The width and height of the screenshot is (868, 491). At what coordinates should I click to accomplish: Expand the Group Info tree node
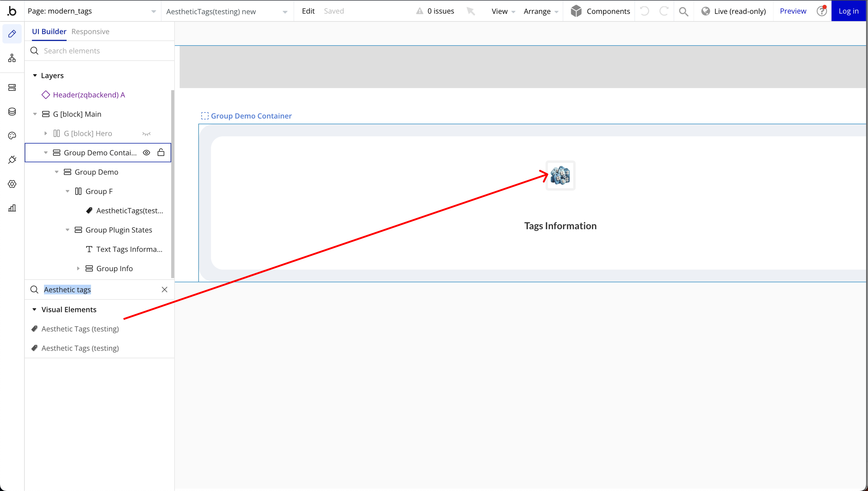pos(78,268)
